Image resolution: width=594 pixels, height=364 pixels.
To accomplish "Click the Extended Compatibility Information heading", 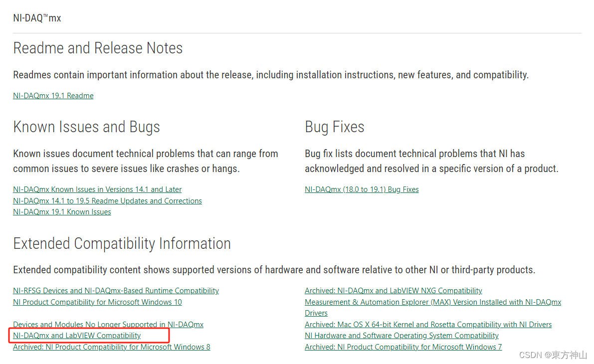I will 122,243.
